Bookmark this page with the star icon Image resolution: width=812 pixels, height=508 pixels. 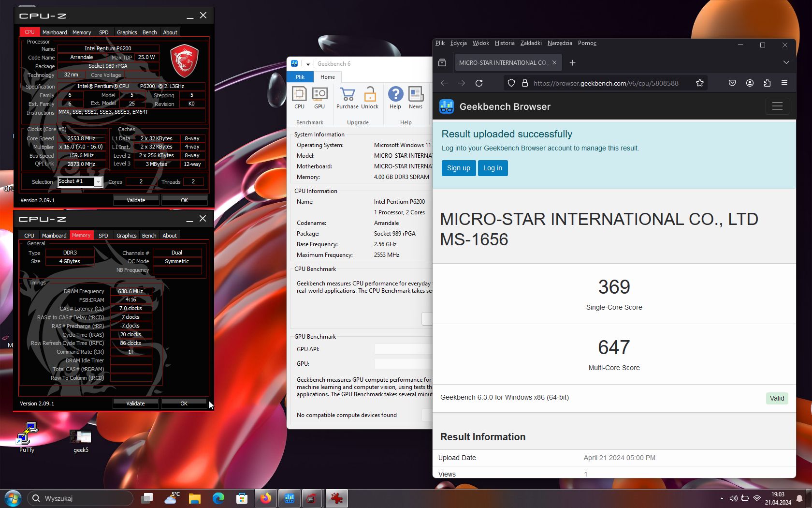(699, 83)
